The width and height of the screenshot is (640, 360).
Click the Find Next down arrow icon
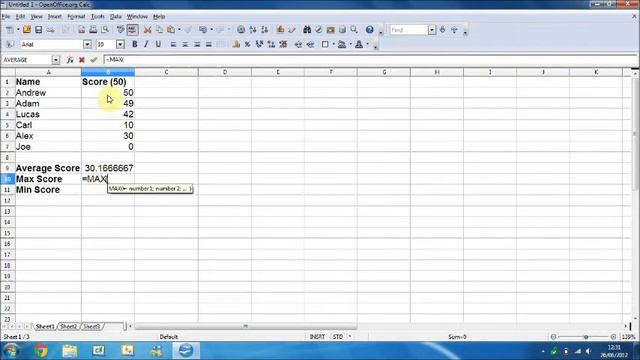click(x=442, y=30)
